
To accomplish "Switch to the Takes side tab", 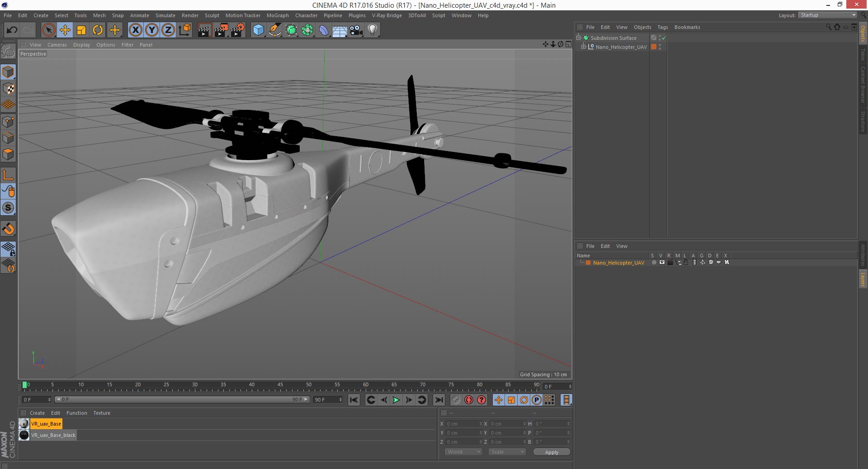I will click(863, 55).
